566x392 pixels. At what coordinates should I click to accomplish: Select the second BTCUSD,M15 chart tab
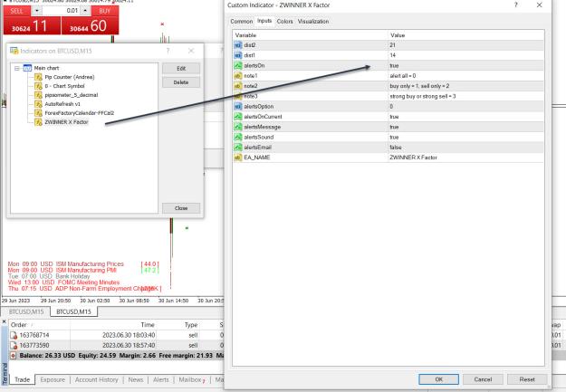point(73,311)
